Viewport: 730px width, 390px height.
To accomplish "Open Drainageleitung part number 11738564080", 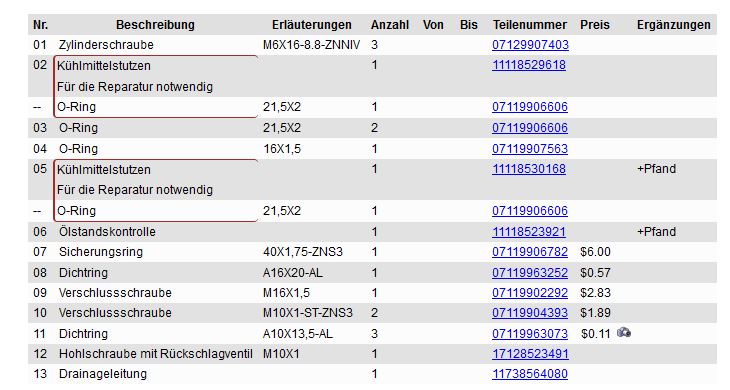I will point(530,374).
